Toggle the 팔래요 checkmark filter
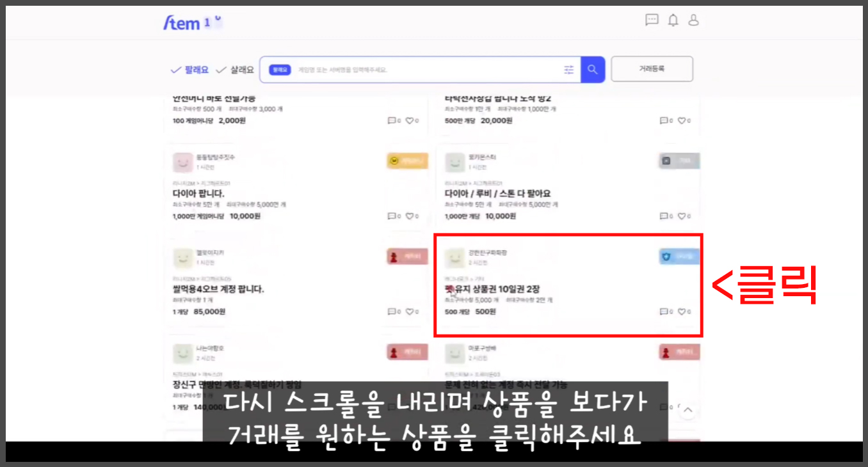This screenshot has height=467, width=868. point(189,70)
